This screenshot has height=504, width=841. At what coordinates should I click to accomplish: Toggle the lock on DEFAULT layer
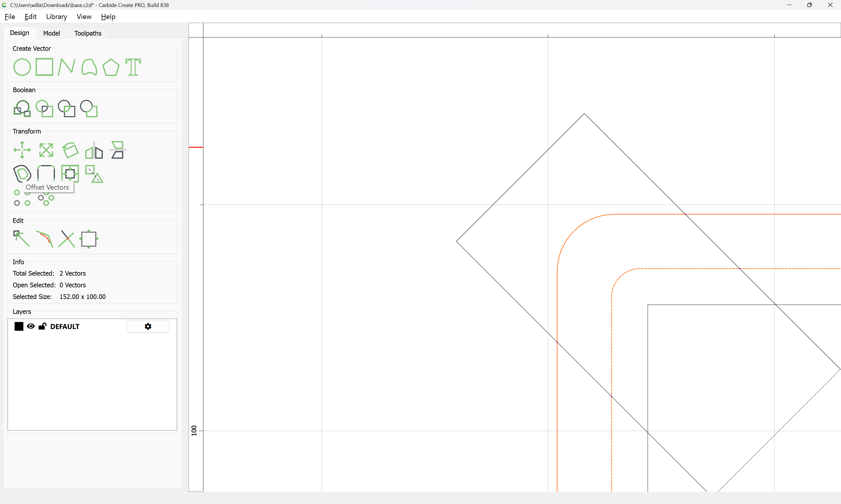pos(42,326)
